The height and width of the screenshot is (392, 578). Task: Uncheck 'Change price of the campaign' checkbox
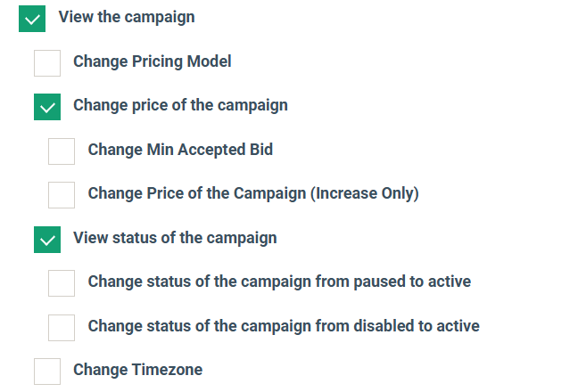pos(47,107)
